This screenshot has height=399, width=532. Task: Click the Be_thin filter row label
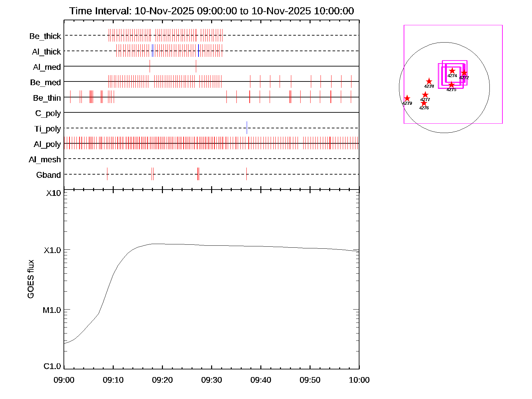point(47,98)
